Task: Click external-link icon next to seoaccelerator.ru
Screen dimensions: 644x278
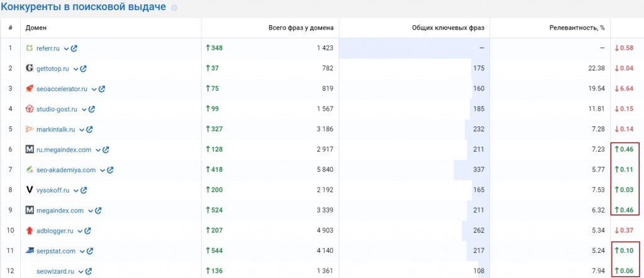Action: 101,89
